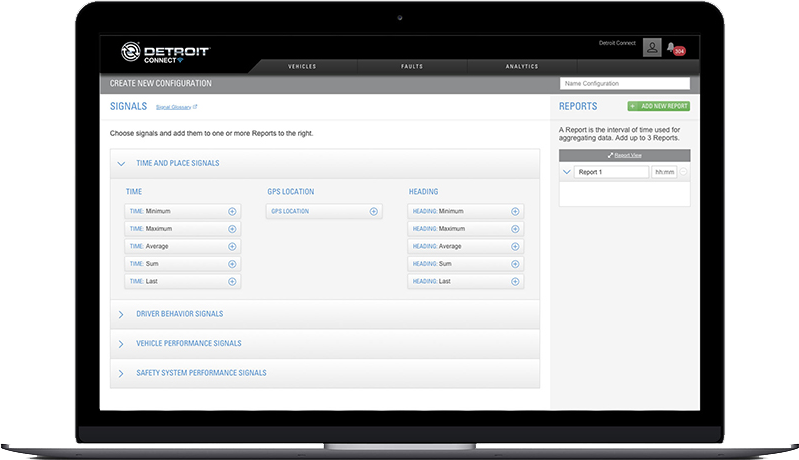Add HEADING: Last using plus icon
799x460 pixels.
coord(515,282)
